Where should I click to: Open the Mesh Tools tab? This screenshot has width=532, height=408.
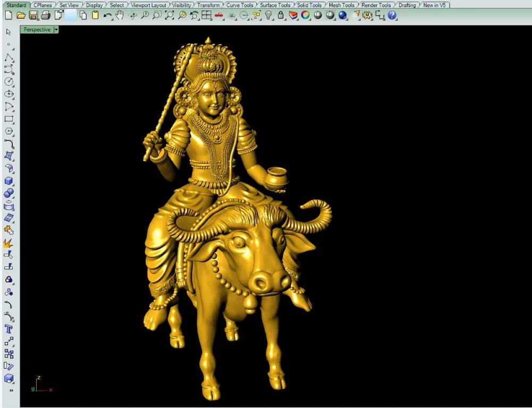click(342, 5)
